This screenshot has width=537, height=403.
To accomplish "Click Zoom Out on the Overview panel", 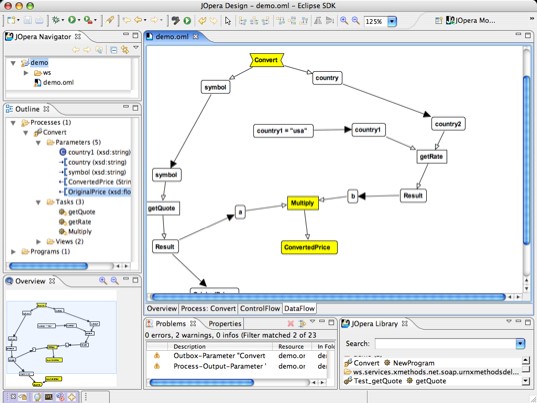I will (x=114, y=281).
